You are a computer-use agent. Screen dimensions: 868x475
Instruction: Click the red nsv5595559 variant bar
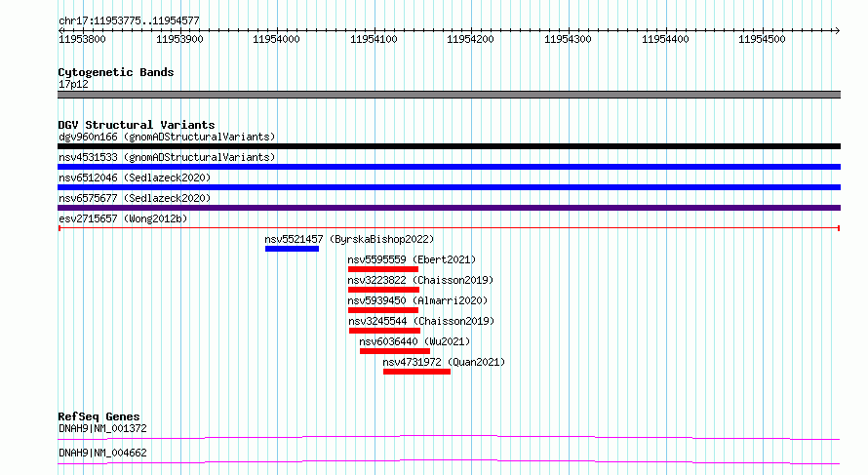pyautogui.click(x=383, y=269)
